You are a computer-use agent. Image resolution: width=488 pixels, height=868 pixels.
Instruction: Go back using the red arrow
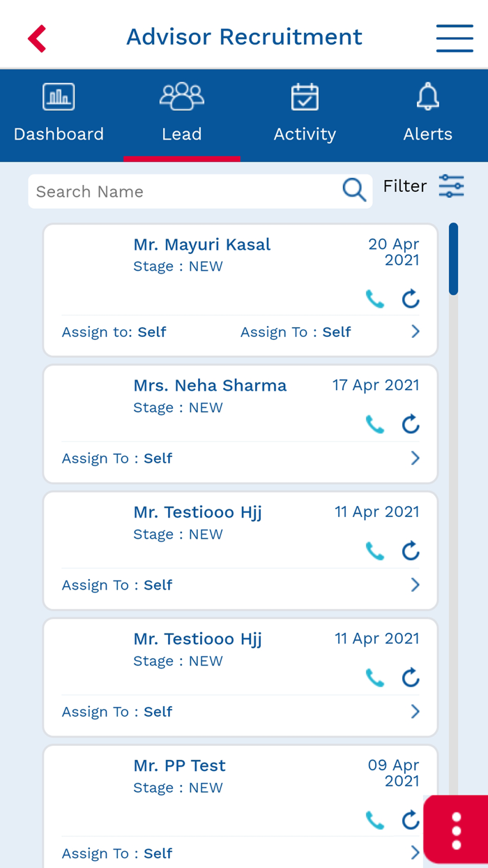[x=36, y=38]
